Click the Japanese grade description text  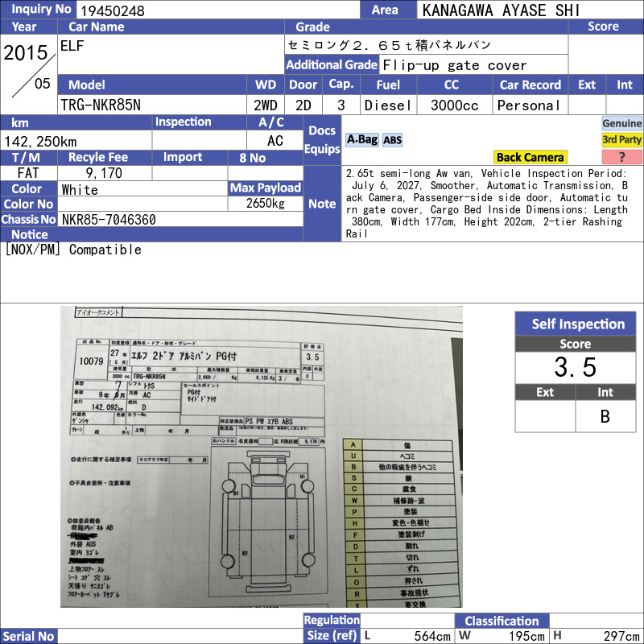click(x=390, y=45)
